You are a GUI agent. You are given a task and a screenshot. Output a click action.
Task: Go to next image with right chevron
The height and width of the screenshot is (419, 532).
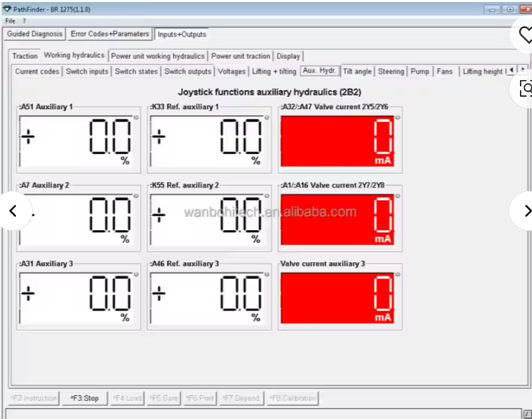pyautogui.click(x=524, y=211)
